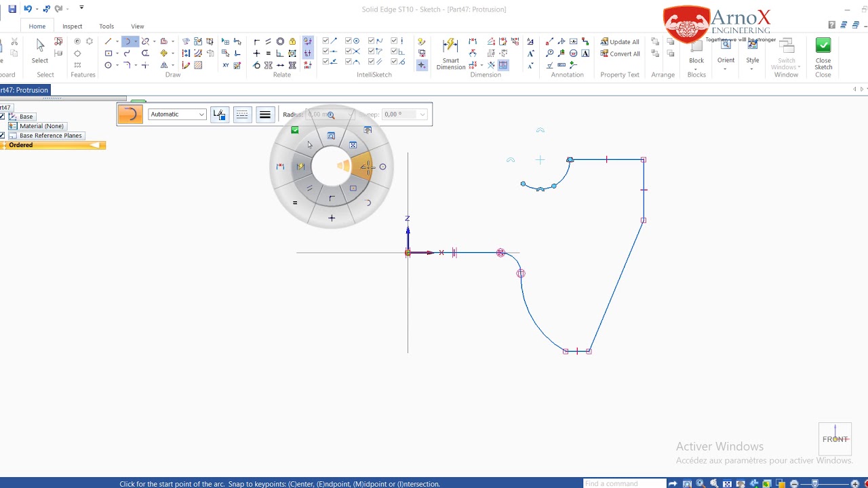
Task: Click Fit icon in radial menu
Action: [353, 145]
